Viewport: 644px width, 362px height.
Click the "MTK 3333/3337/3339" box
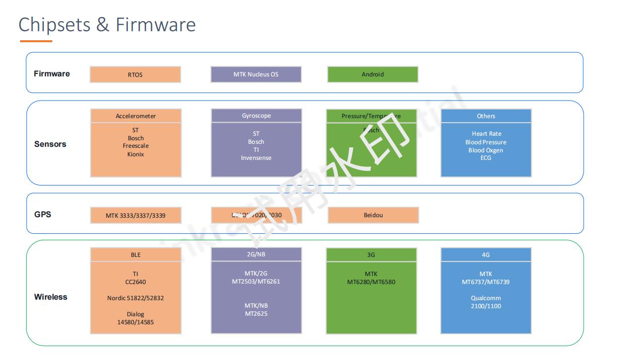coord(136,215)
